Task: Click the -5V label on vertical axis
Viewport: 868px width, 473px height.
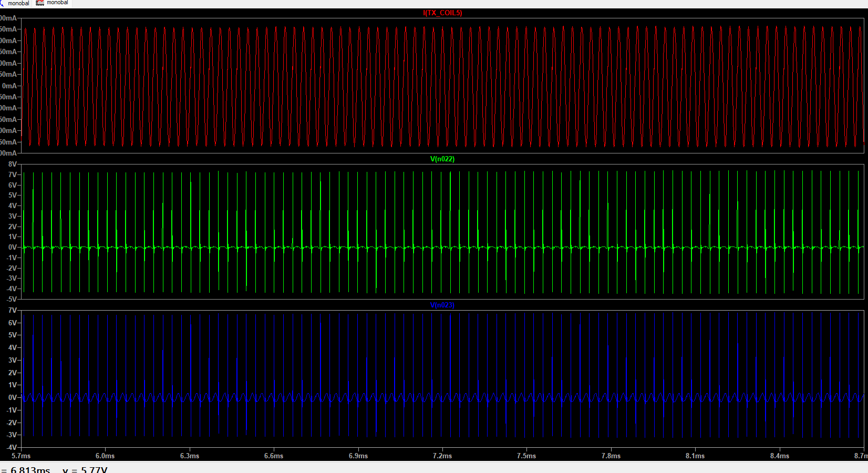Action: tap(11, 299)
